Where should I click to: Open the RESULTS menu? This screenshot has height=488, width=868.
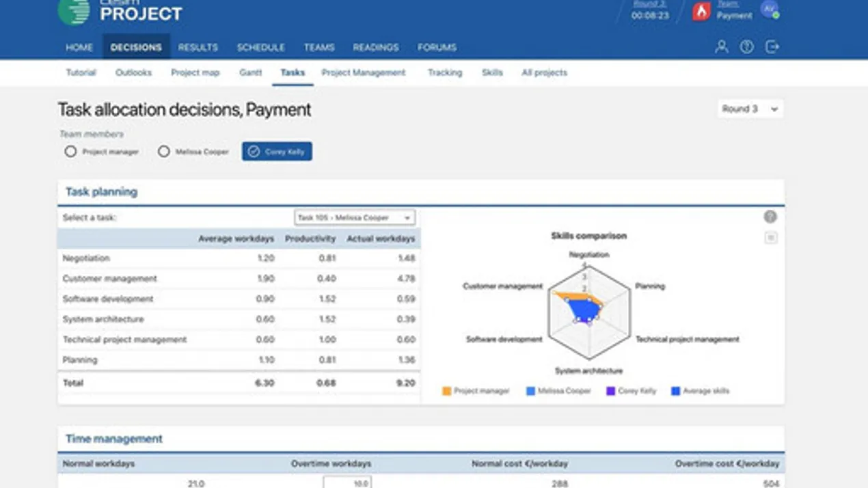[198, 47]
